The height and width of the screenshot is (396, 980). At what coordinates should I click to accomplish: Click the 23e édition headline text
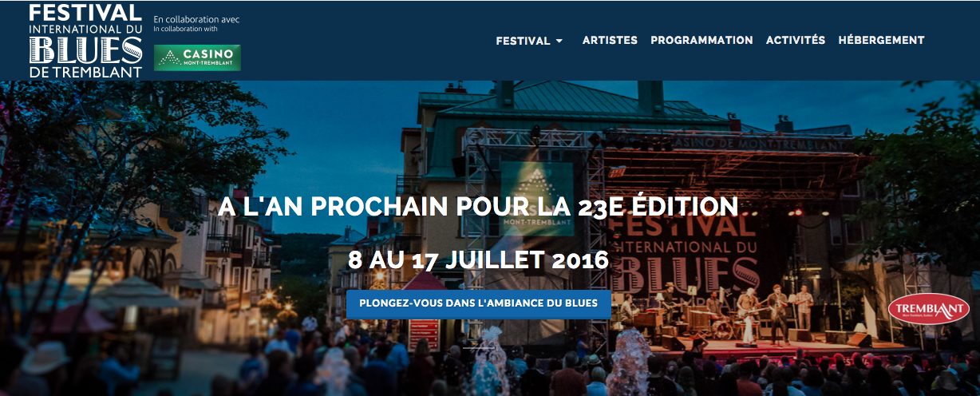point(479,207)
